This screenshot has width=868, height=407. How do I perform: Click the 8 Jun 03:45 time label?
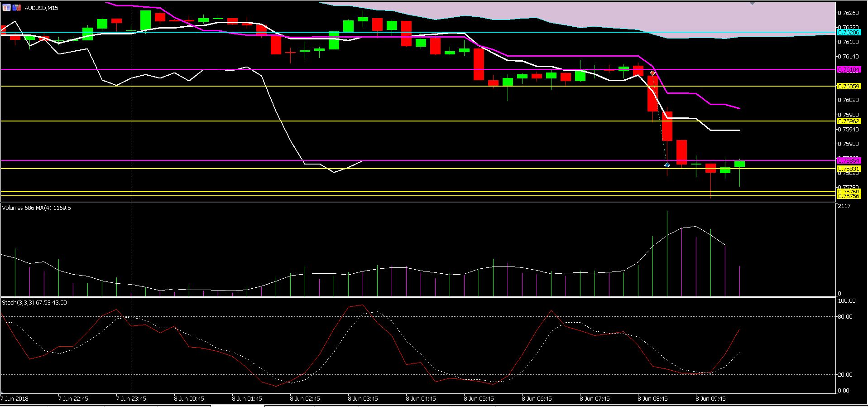(x=363, y=399)
